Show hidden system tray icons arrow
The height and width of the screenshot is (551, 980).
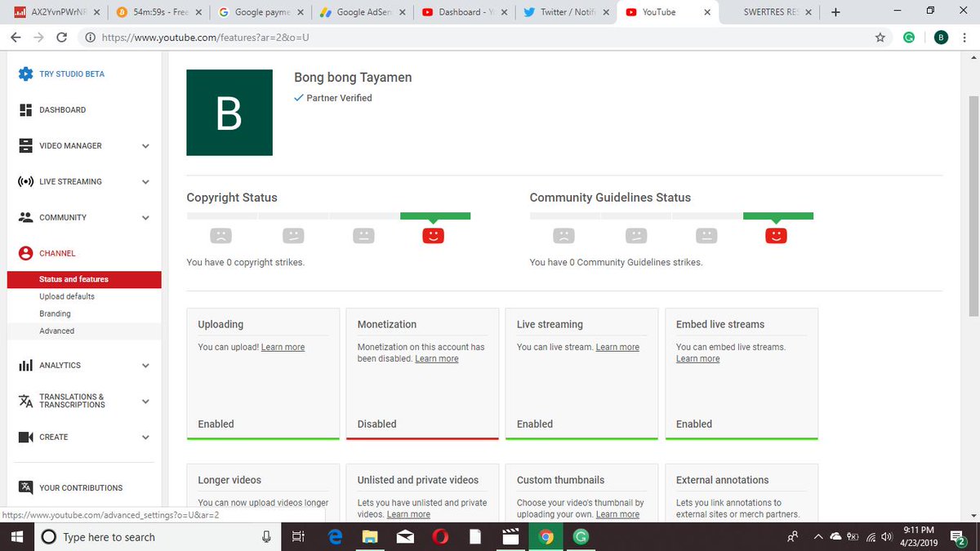[817, 536]
